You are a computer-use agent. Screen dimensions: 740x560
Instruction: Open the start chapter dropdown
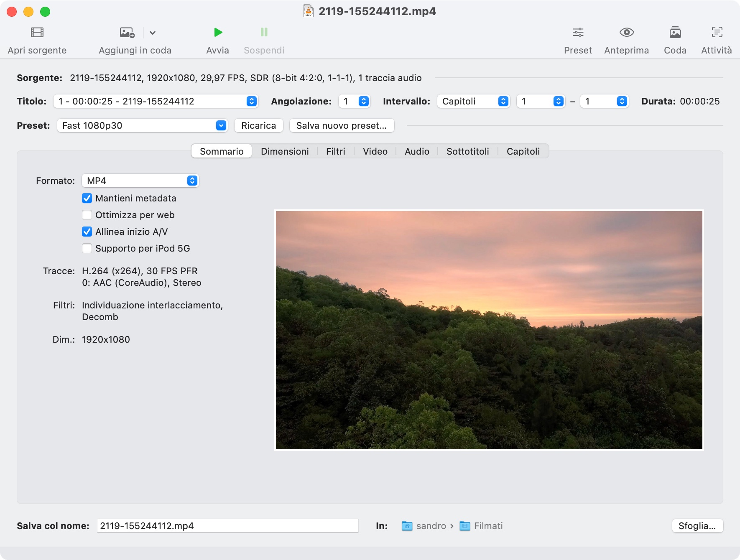pyautogui.click(x=541, y=101)
